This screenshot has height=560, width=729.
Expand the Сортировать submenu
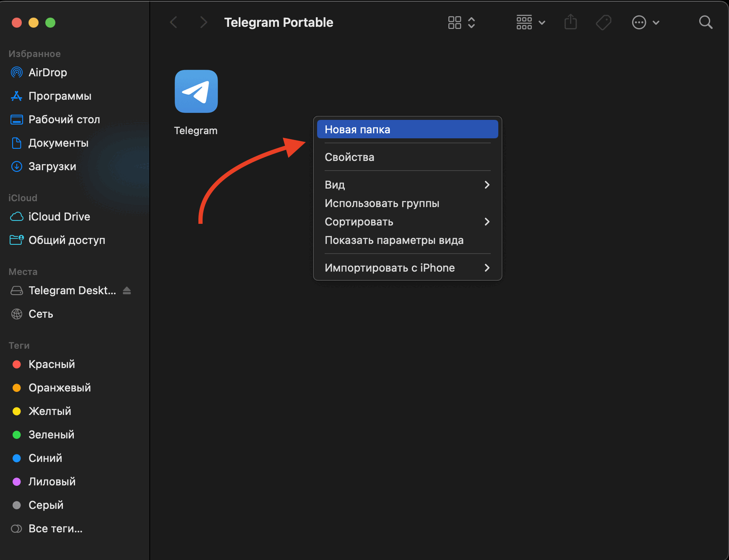[407, 222]
